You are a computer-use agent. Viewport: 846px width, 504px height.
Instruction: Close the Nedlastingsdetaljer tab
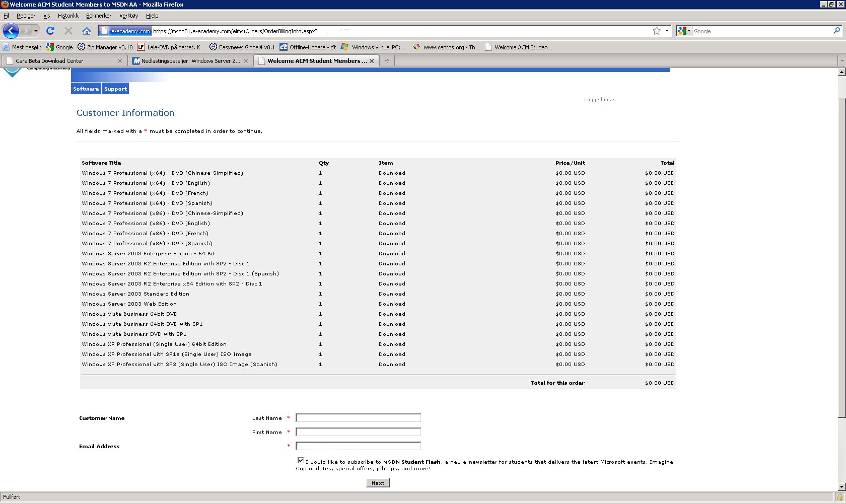pyautogui.click(x=246, y=61)
